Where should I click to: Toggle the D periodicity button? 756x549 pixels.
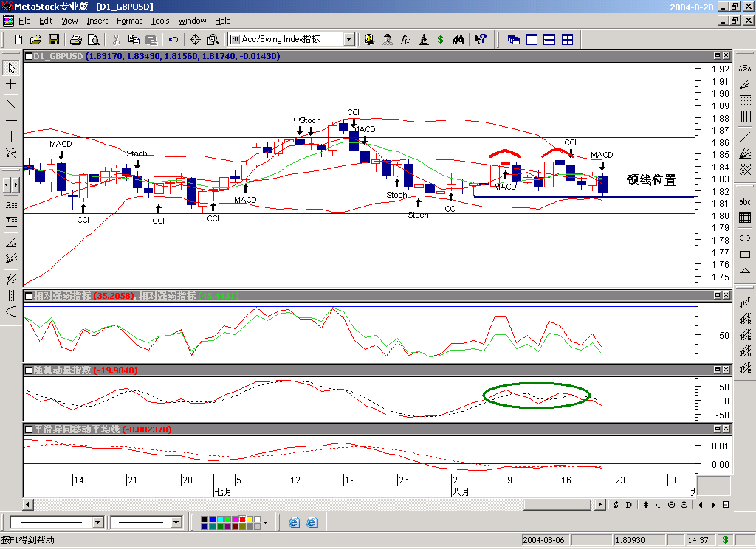point(628,505)
